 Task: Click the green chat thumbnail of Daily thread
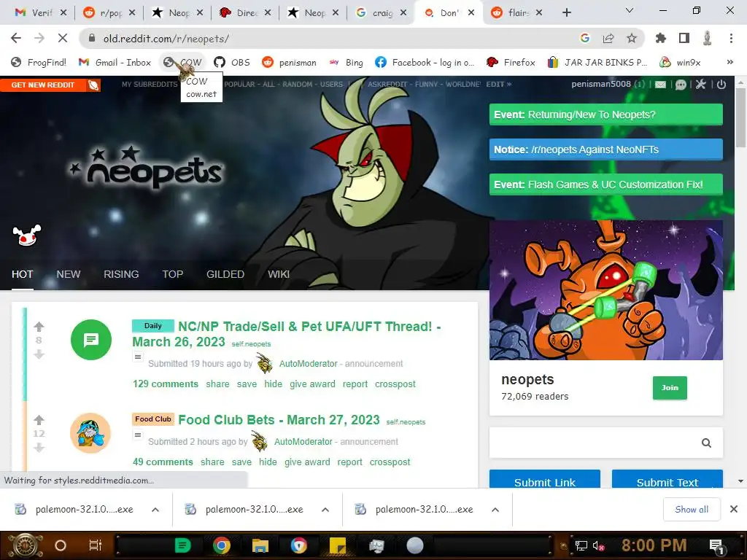(91, 340)
